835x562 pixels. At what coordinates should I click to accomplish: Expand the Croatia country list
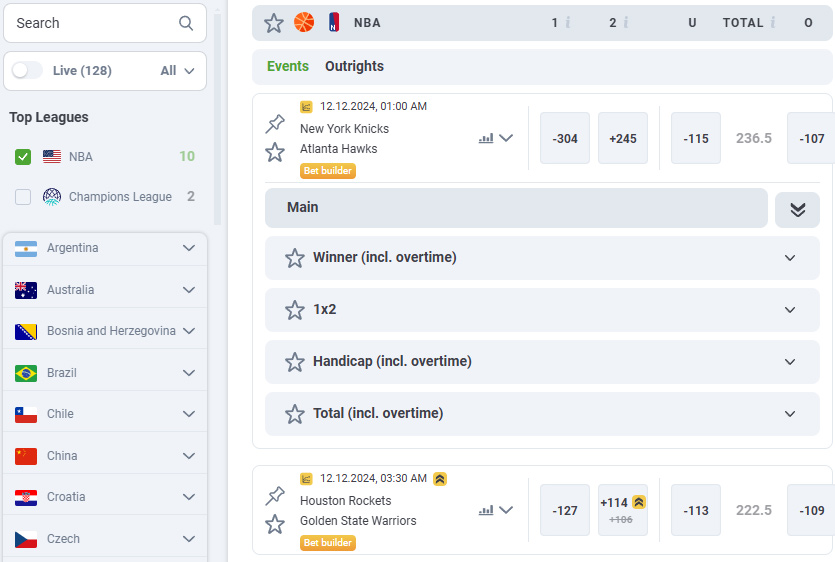coord(189,497)
